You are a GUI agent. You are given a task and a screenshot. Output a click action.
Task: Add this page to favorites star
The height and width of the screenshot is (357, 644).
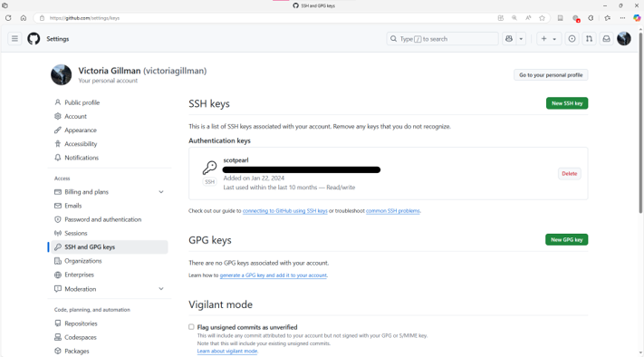pyautogui.click(x=543, y=18)
